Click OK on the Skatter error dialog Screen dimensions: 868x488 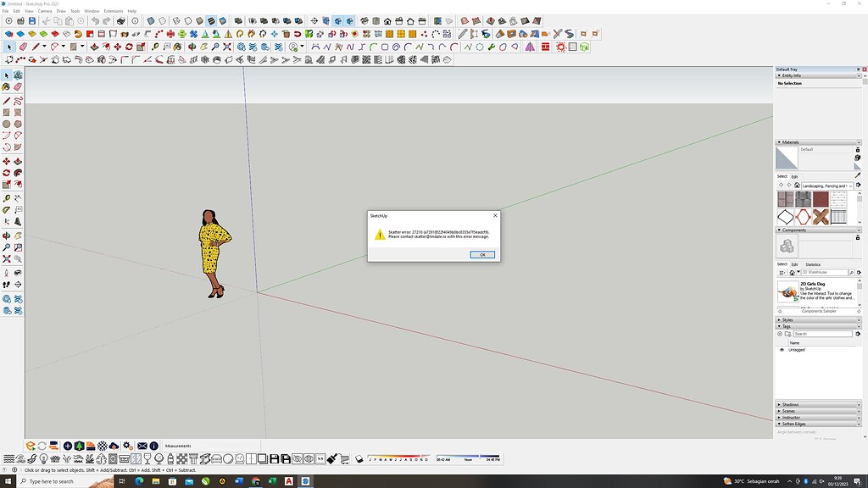tap(481, 254)
